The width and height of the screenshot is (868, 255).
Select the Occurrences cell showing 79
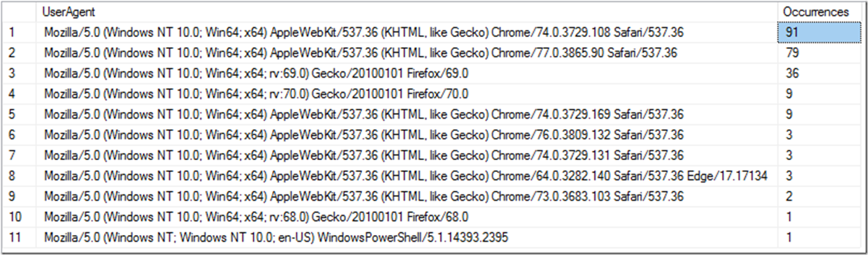coord(819,53)
